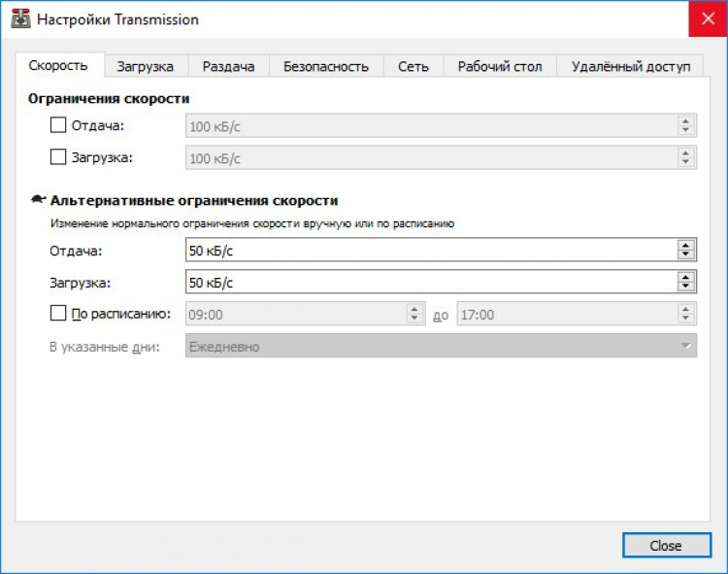Open the Удалённый доступ tab

tap(631, 66)
